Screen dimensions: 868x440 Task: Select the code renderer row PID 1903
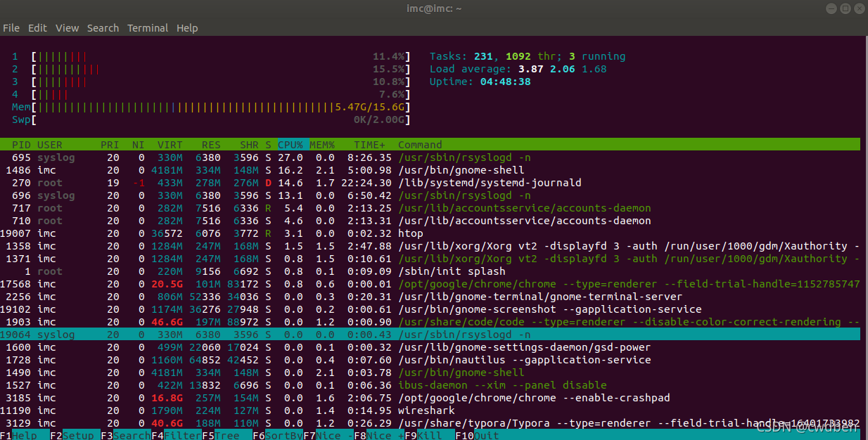pyautogui.click(x=430, y=322)
